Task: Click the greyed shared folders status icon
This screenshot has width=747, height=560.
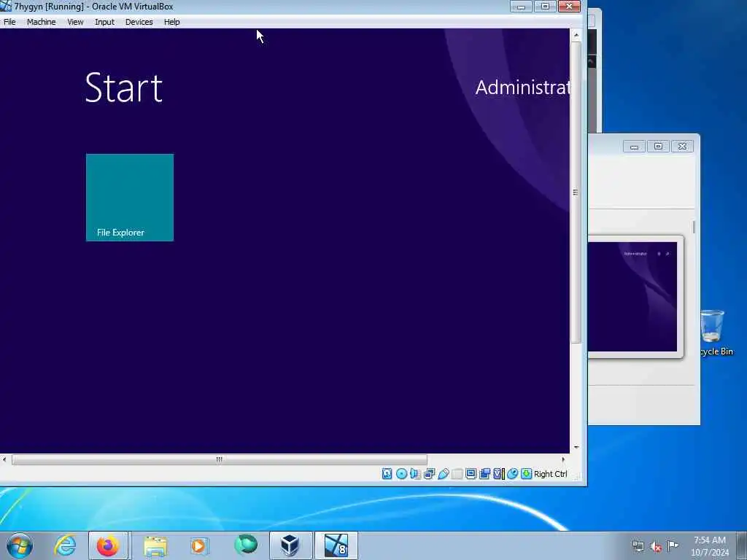Action: pos(457,474)
